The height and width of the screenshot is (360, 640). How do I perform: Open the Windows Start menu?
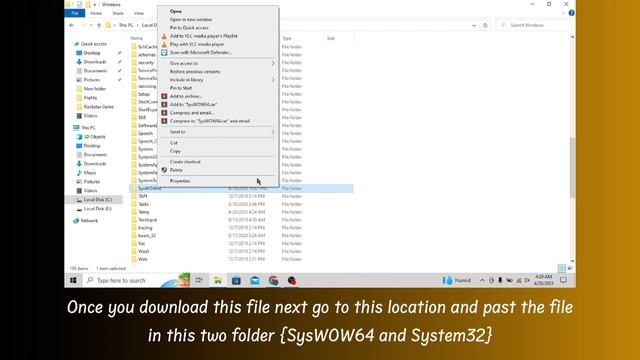[73, 280]
